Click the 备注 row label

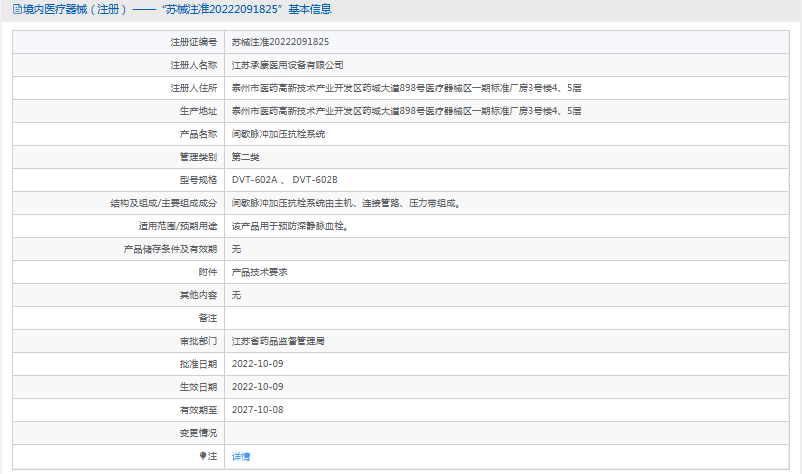click(x=208, y=318)
